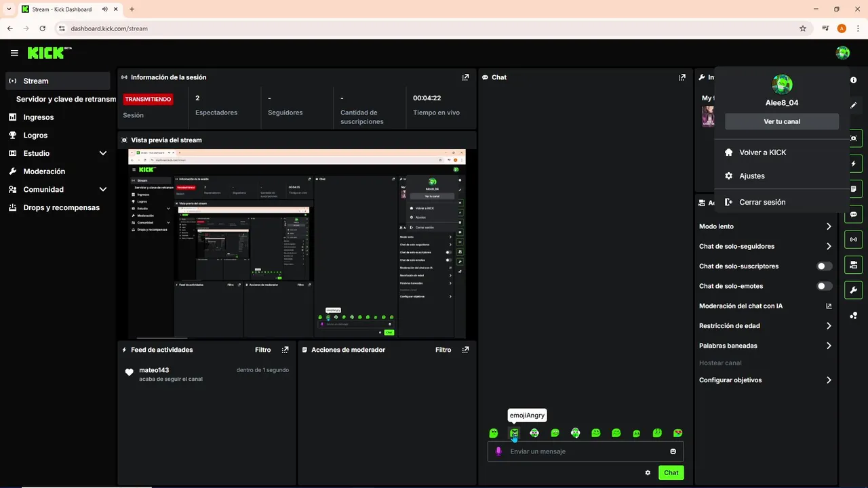Open the Filtro dropdown in Acciones de moderador
This screenshot has width=868, height=488.
443,350
